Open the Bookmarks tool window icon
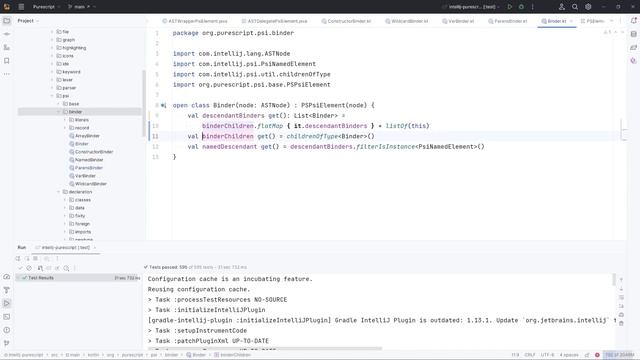 pos(7,61)
